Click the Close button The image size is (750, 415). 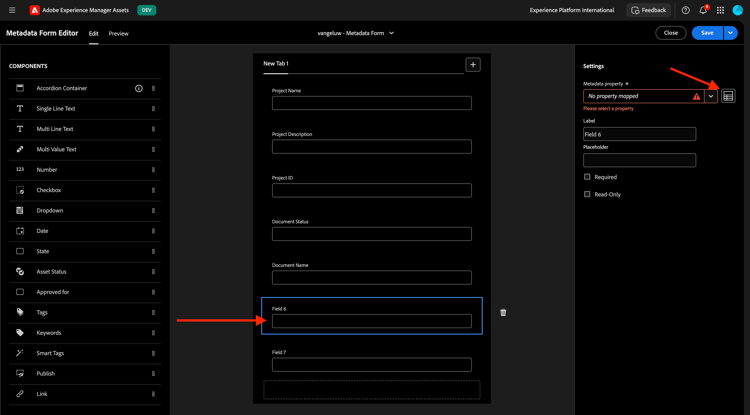pos(671,33)
